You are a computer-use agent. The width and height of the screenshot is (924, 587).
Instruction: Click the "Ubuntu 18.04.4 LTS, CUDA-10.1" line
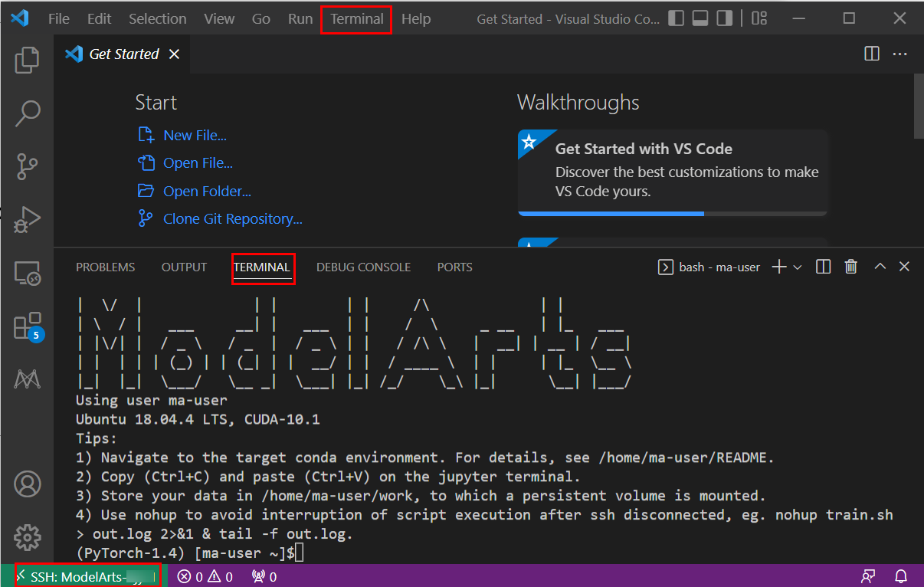point(198,419)
